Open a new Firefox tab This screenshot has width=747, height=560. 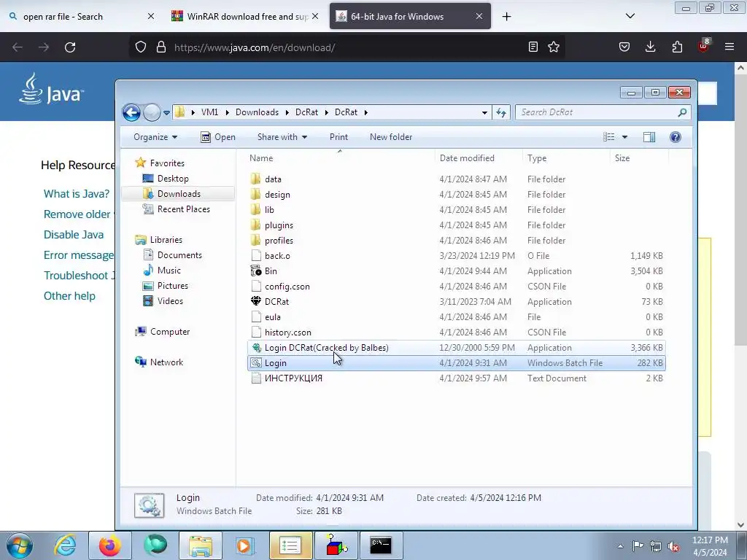pos(506,17)
